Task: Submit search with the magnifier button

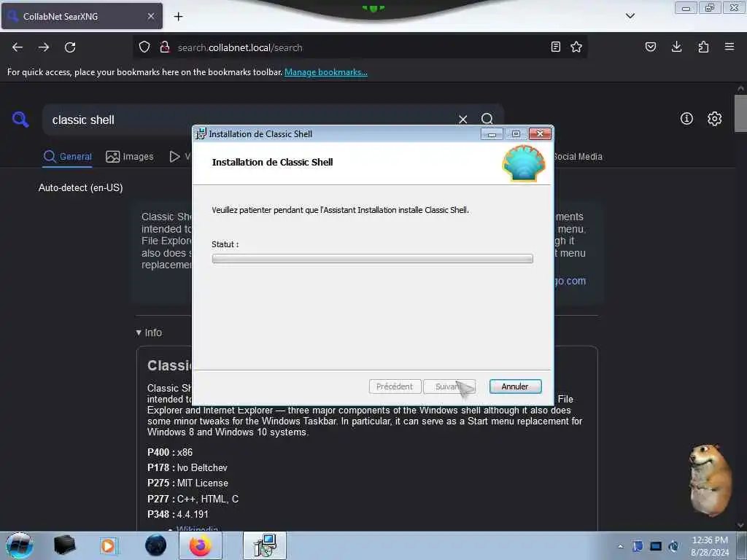Action: [487, 119]
